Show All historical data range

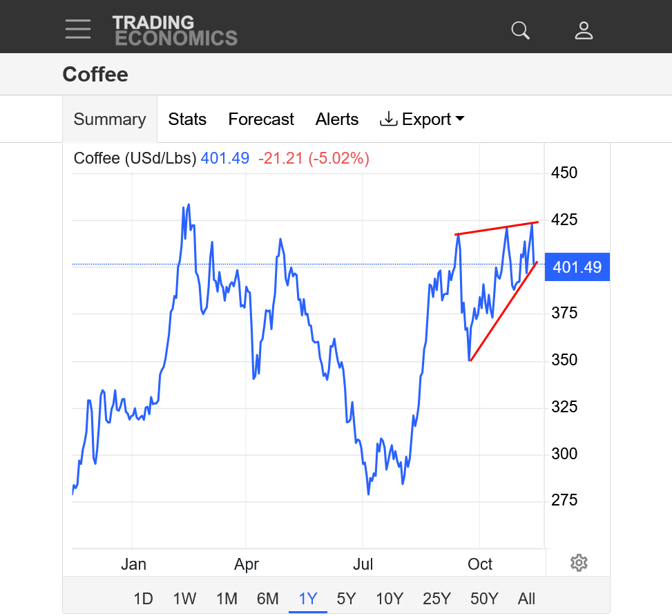tap(526, 598)
